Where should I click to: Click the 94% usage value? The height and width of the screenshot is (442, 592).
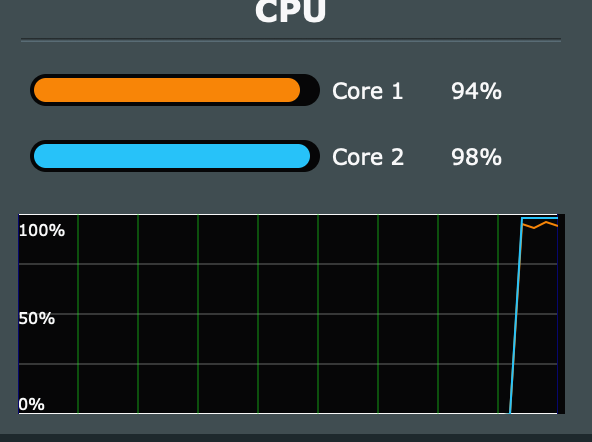[x=476, y=91]
